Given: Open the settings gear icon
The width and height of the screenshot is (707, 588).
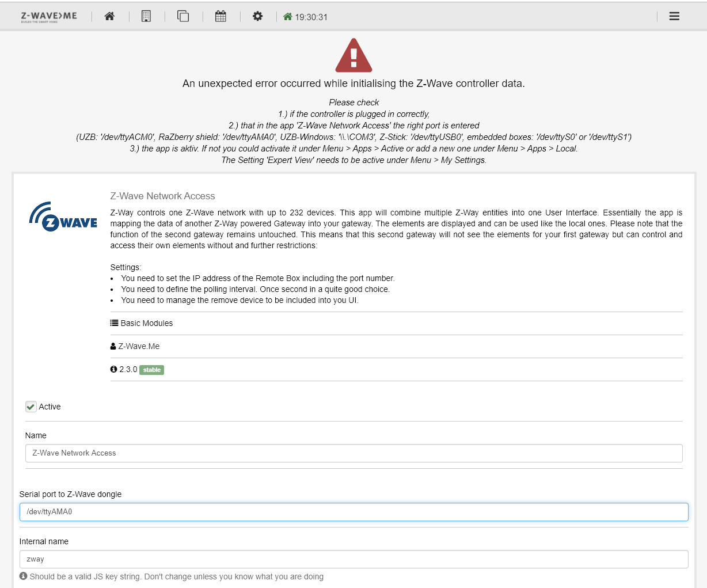Looking at the screenshot, I should tap(257, 16).
